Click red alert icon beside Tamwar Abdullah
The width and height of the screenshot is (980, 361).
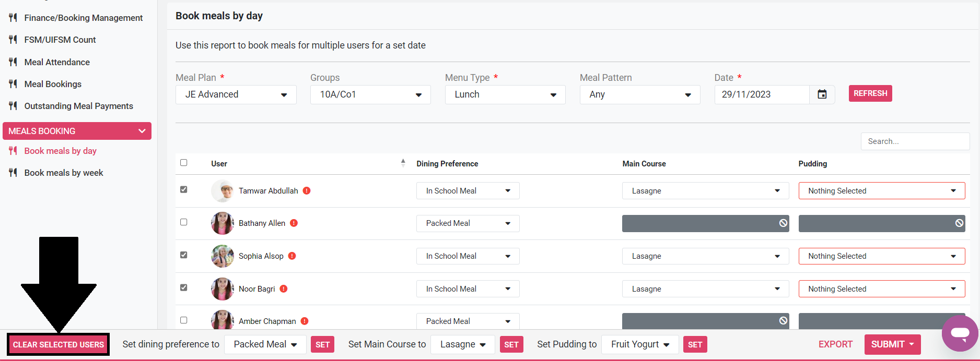tap(307, 191)
